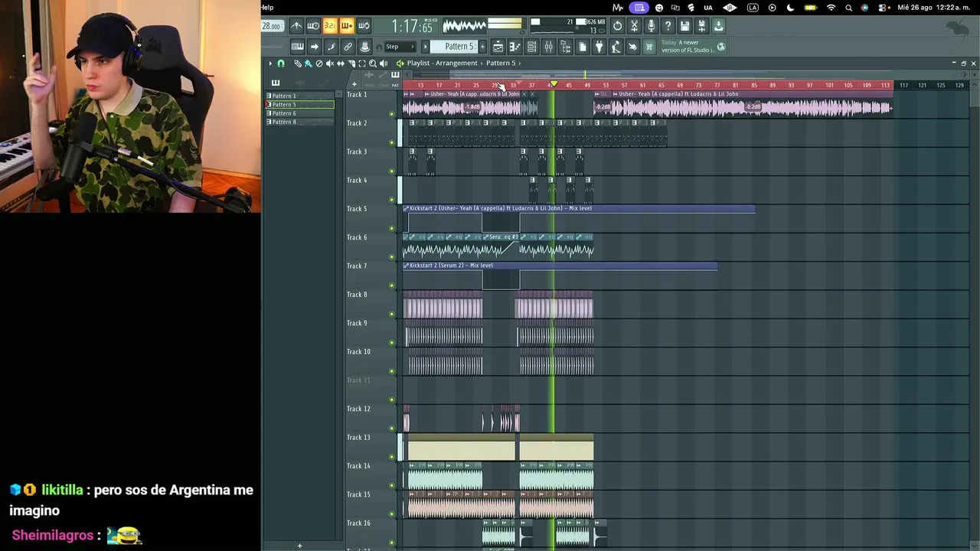
Task: Toggle wait for input before recording
Action: click(313, 26)
